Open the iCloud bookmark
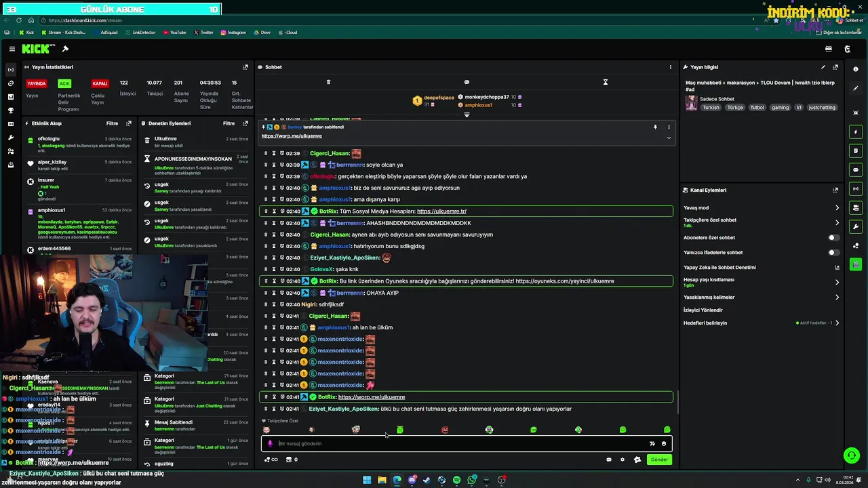Viewport: 868px width, 488px height. click(x=288, y=33)
